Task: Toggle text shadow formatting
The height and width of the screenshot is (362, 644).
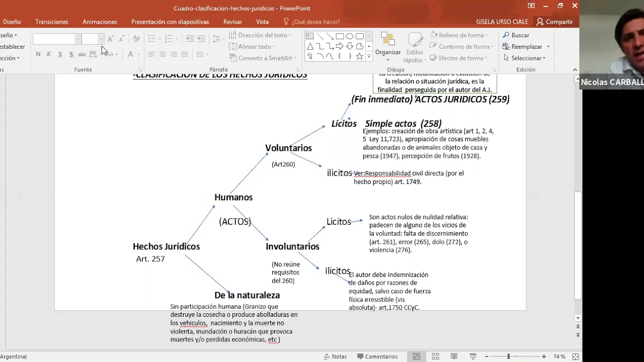Action: coord(71,54)
